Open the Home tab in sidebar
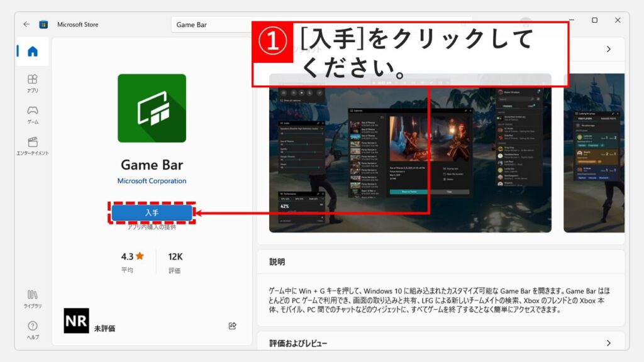The image size is (644, 362). click(33, 52)
